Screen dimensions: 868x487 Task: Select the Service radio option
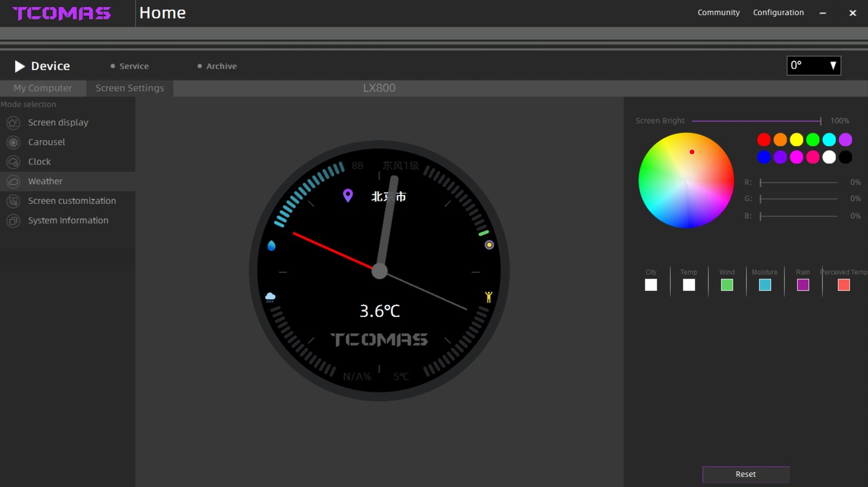tap(113, 66)
